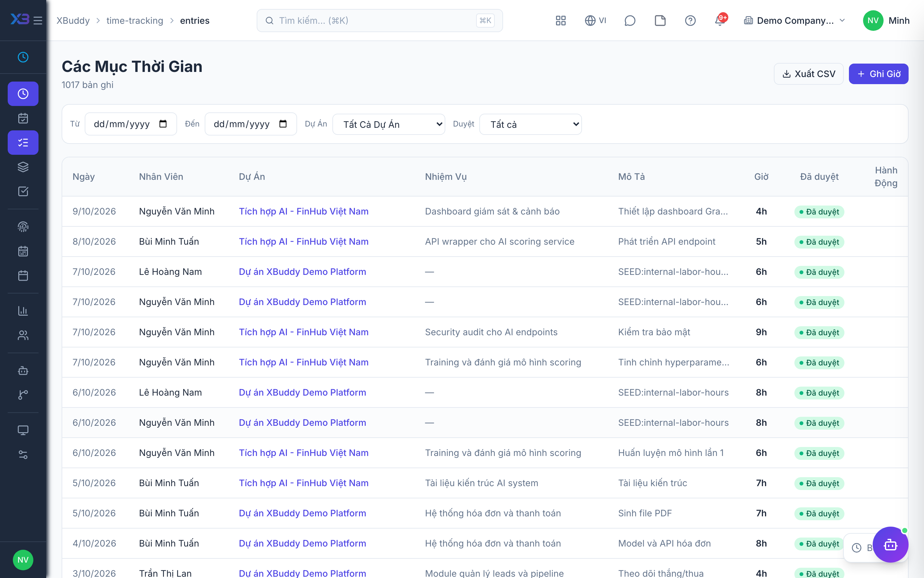The image size is (924, 578).
Task: Open the robot sidebar icon
Action: [x=23, y=371]
